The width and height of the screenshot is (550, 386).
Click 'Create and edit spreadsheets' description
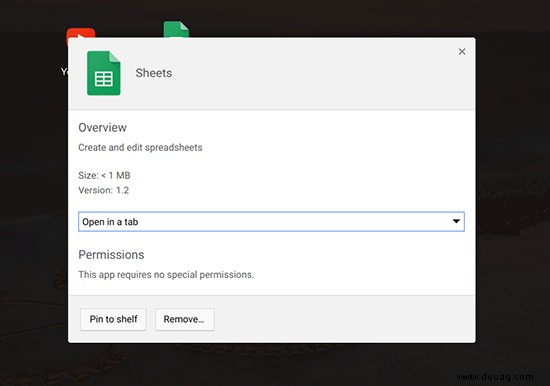tap(140, 147)
